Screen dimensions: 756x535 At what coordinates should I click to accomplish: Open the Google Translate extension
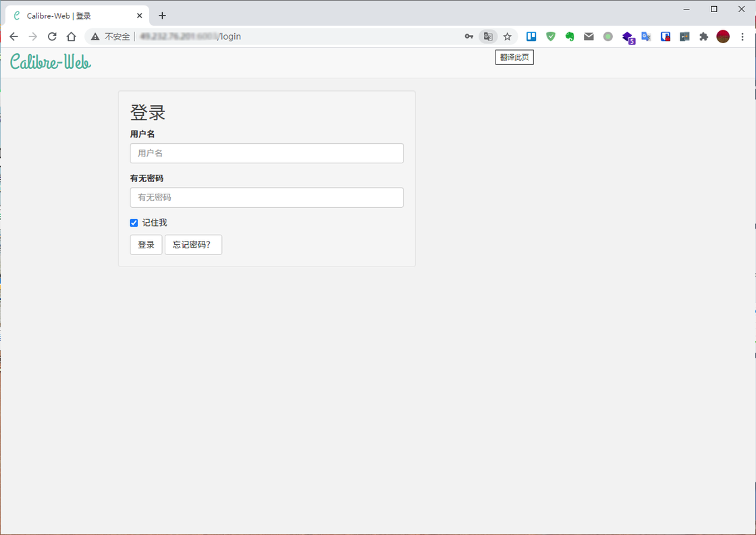646,36
